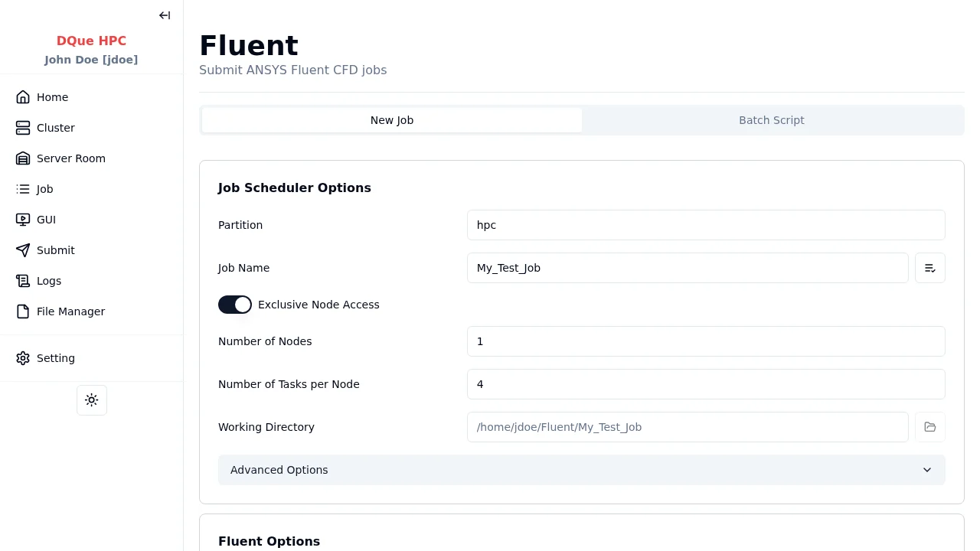980x551 pixels.
Task: Collapse the sidebar with the arrow icon
Action: [165, 15]
